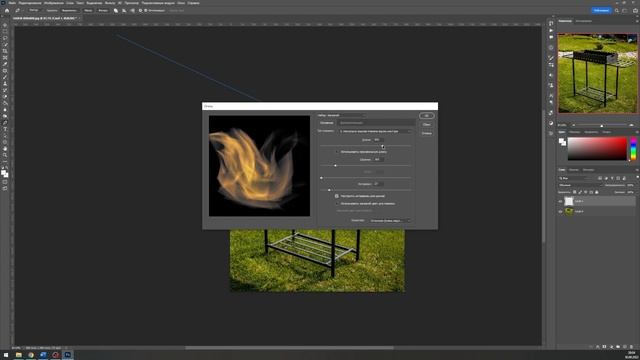
Task: Click the Сброс button in Flame dialog
Action: click(x=427, y=124)
